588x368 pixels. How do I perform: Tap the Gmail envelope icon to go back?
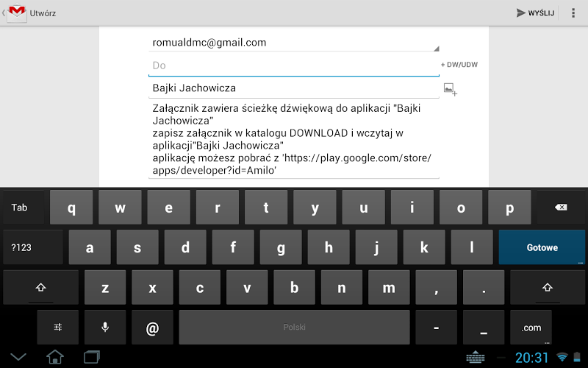(17, 13)
